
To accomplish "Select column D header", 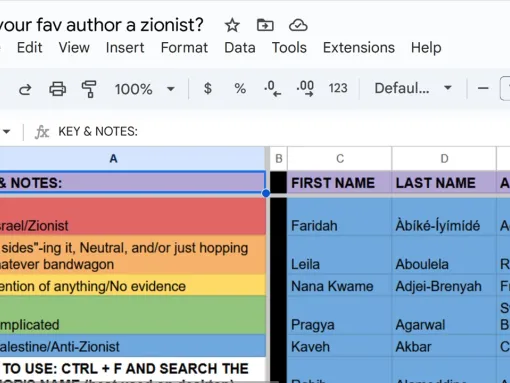I will pyautogui.click(x=444, y=159).
